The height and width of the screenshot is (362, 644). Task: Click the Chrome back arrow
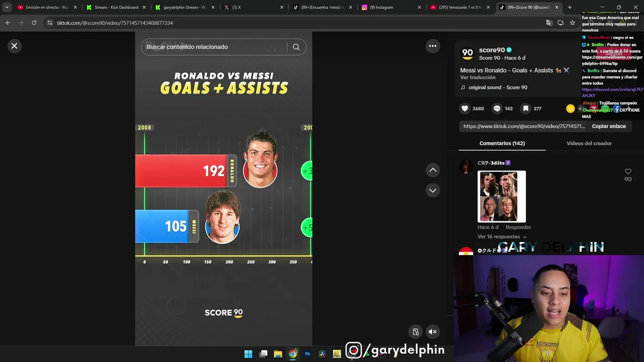pos(8,23)
